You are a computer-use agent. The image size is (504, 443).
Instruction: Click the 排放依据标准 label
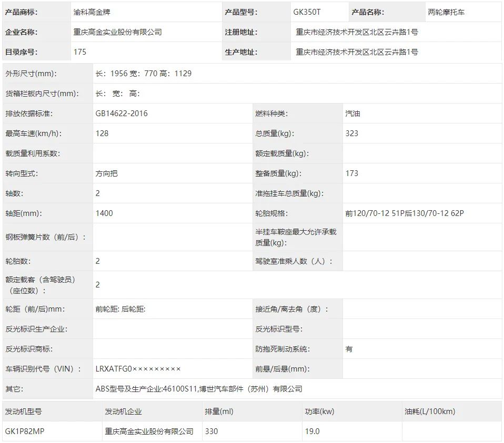[x=29, y=114]
